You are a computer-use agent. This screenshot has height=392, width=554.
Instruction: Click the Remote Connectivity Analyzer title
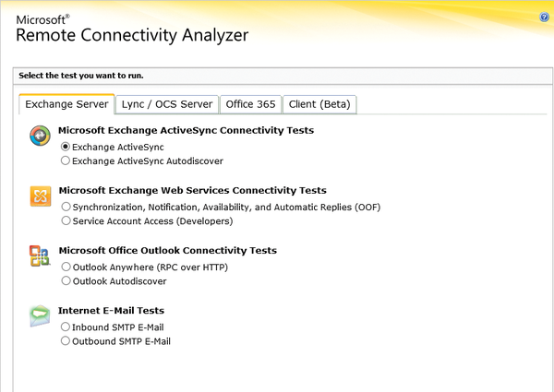(132, 35)
